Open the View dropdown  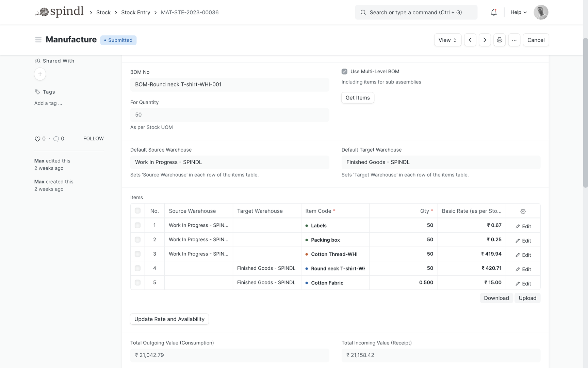point(447,40)
